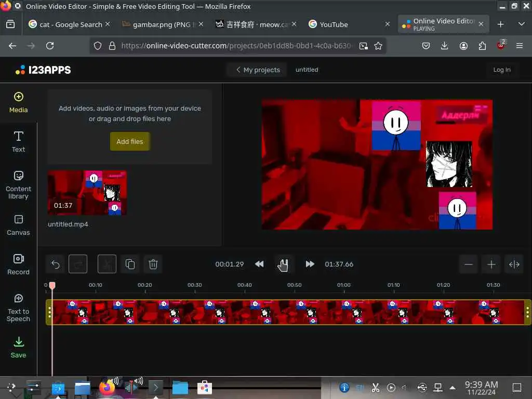Delete the selected clip with trash icon

(x=153, y=264)
